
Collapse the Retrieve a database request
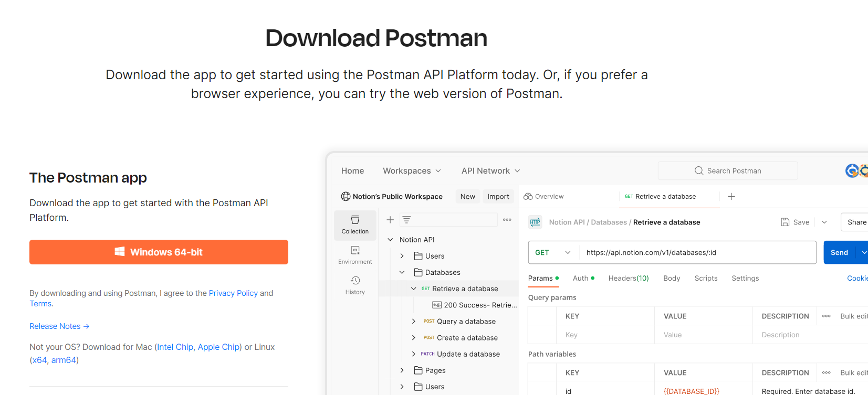(414, 289)
